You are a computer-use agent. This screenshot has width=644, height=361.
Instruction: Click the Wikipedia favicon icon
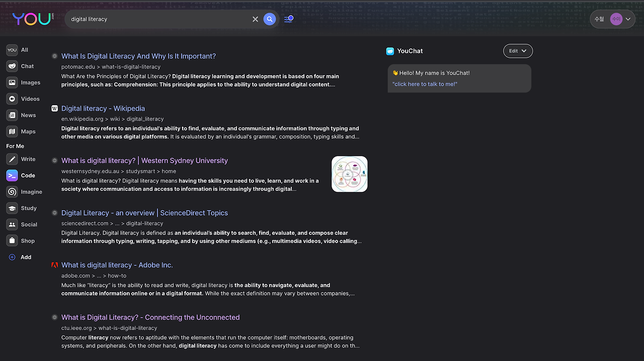[55, 108]
